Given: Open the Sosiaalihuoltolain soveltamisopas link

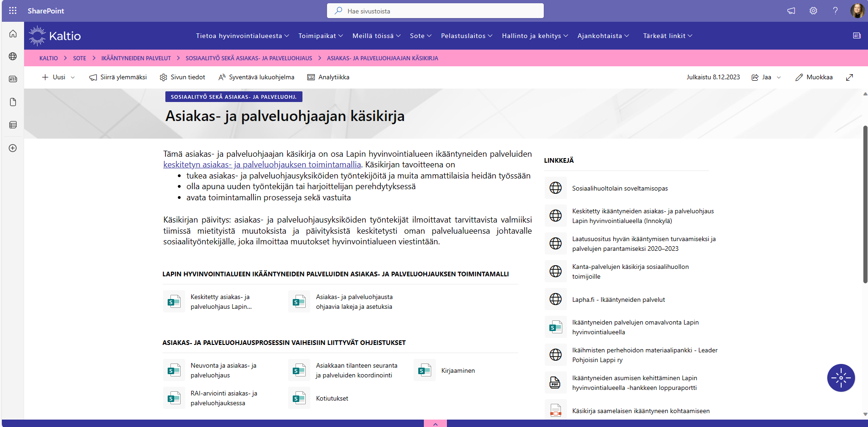Looking at the screenshot, I should pos(620,188).
